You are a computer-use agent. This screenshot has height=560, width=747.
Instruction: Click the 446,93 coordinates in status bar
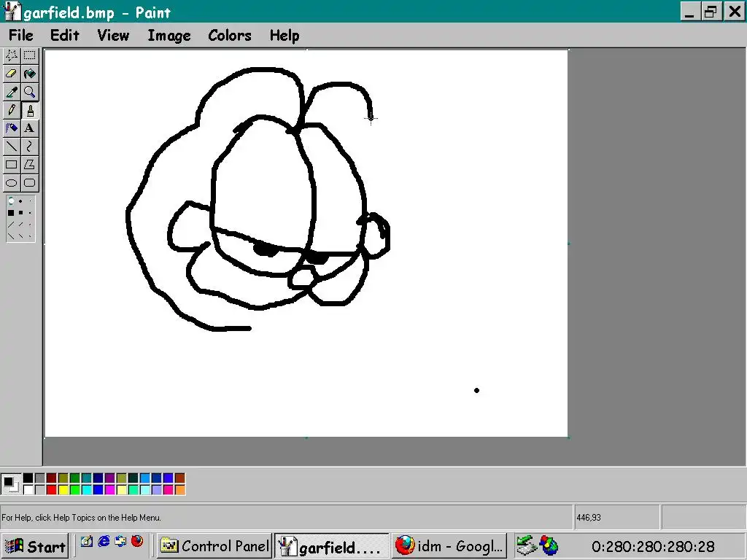pyautogui.click(x=589, y=518)
